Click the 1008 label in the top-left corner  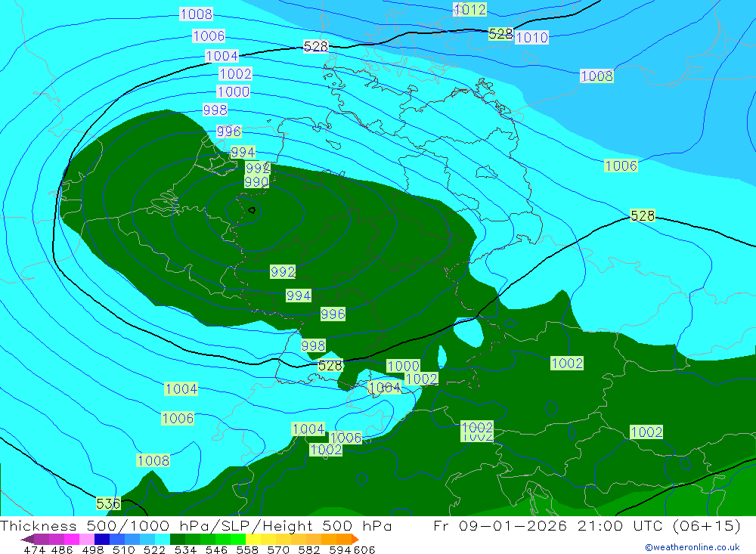coord(197,14)
